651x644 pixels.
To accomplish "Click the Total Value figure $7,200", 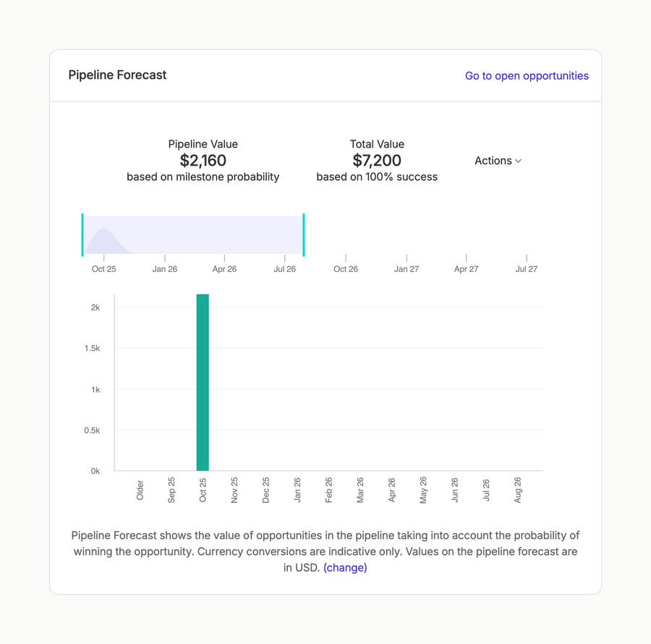I will click(x=377, y=161).
